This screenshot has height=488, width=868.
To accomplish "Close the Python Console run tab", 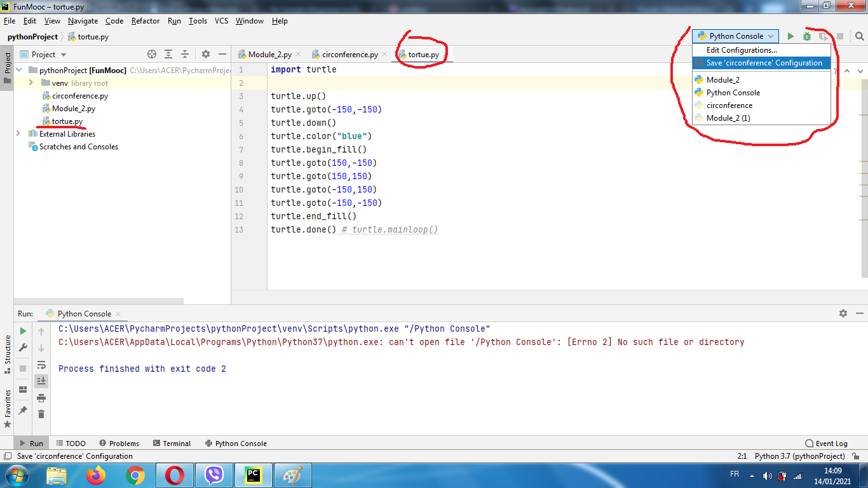I will click(118, 314).
